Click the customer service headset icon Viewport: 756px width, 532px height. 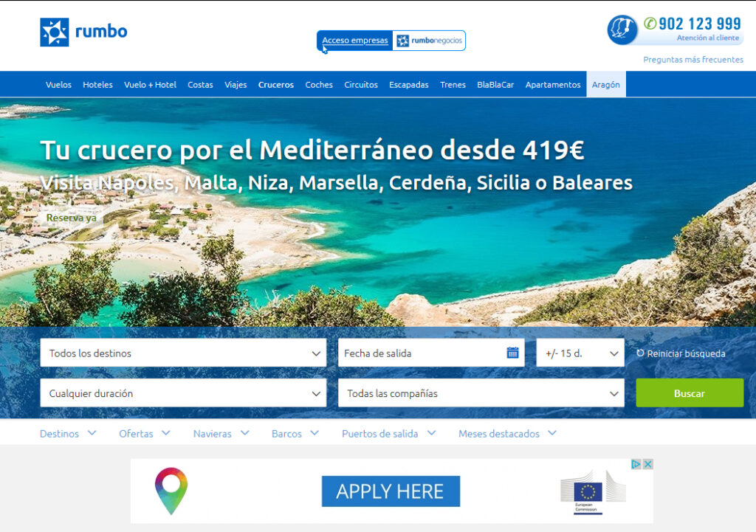click(x=622, y=30)
